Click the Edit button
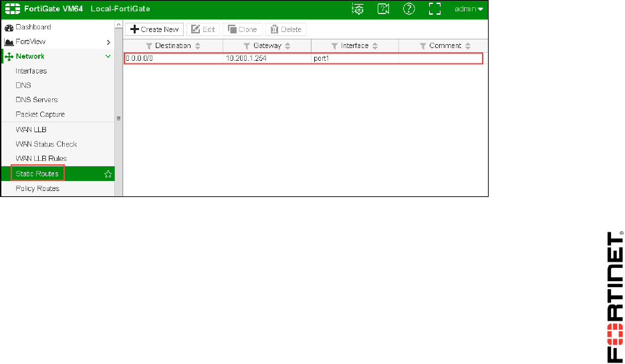Screen dimensions: 625x364 [x=203, y=29]
